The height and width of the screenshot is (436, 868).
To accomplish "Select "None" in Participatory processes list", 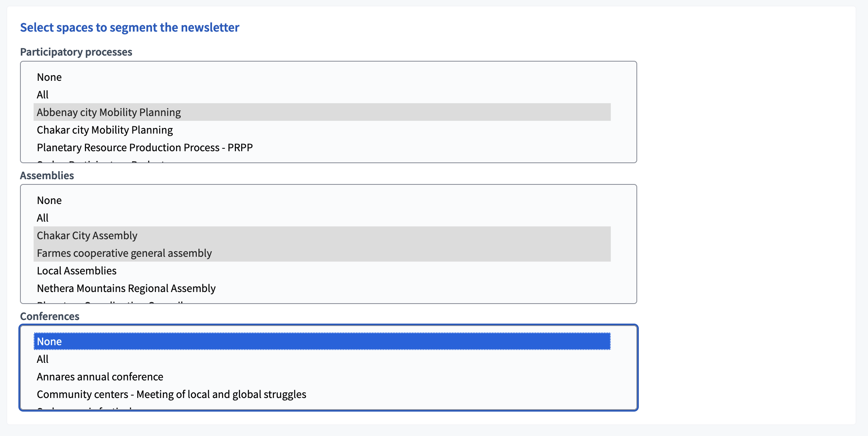I will 49,77.
